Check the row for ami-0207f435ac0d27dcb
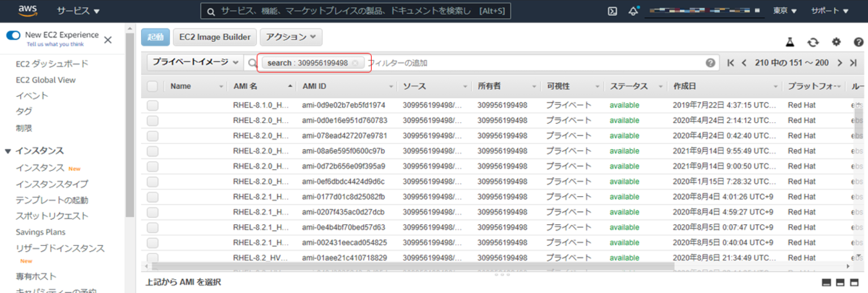The height and width of the screenshot is (293, 868). [152, 212]
